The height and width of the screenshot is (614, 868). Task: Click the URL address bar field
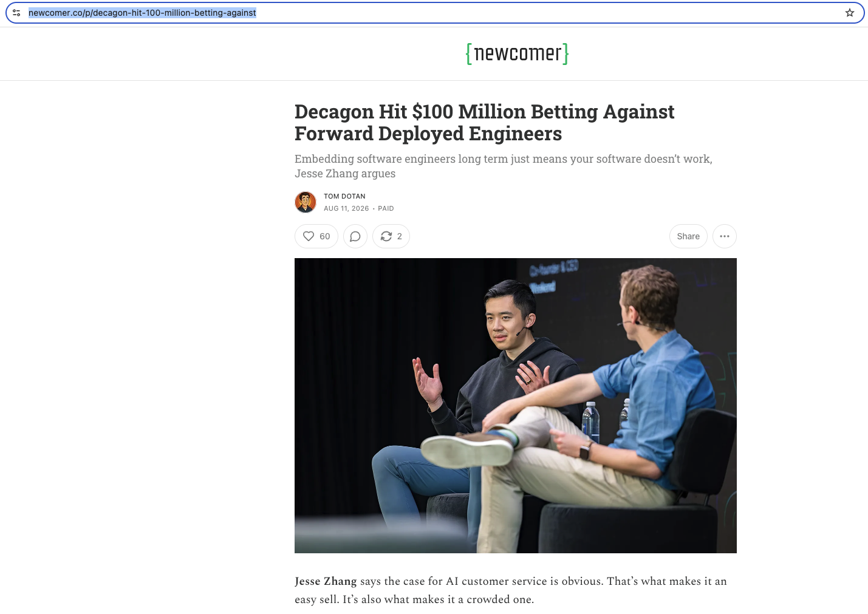click(435, 13)
